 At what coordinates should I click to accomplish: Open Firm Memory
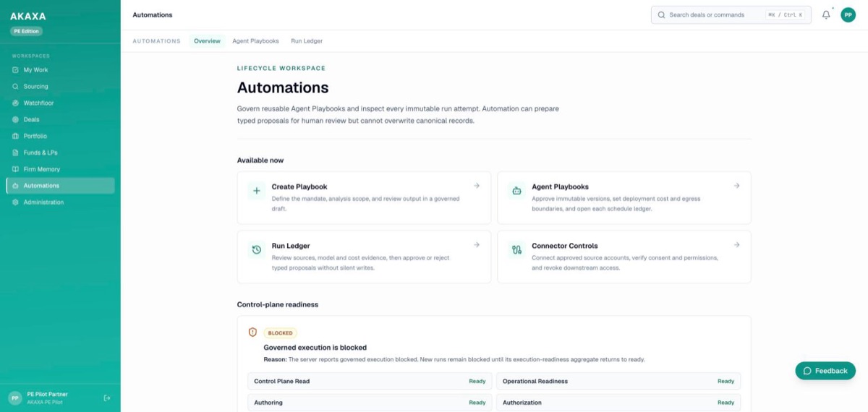point(60,169)
